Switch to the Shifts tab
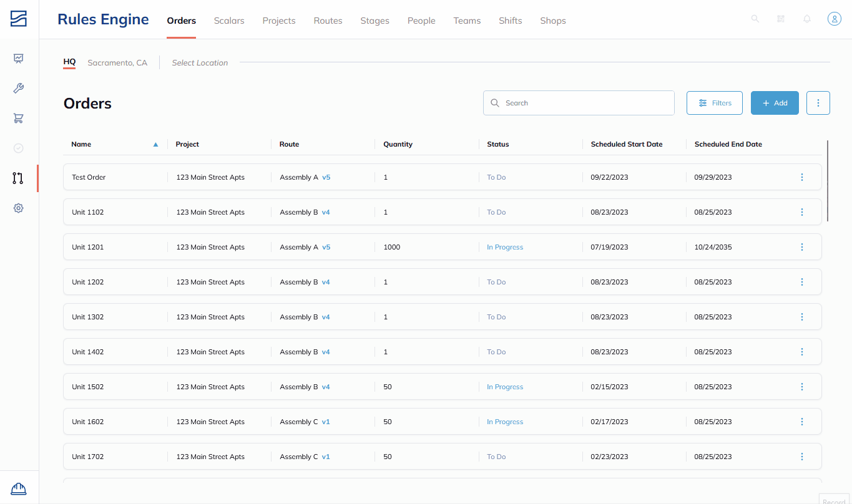 [510, 21]
